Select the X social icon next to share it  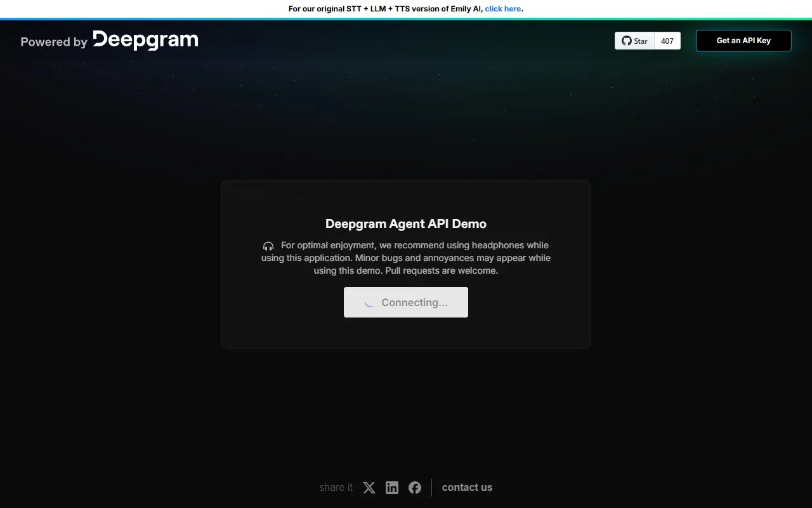pyautogui.click(x=369, y=487)
